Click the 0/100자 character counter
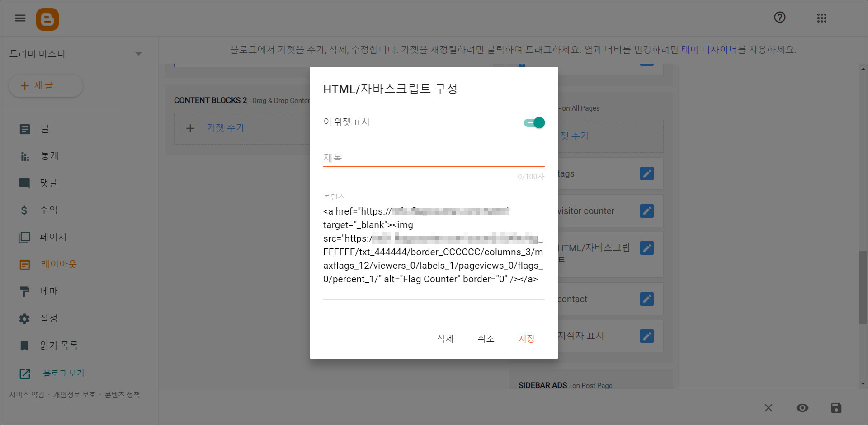868x425 pixels. pyautogui.click(x=531, y=177)
